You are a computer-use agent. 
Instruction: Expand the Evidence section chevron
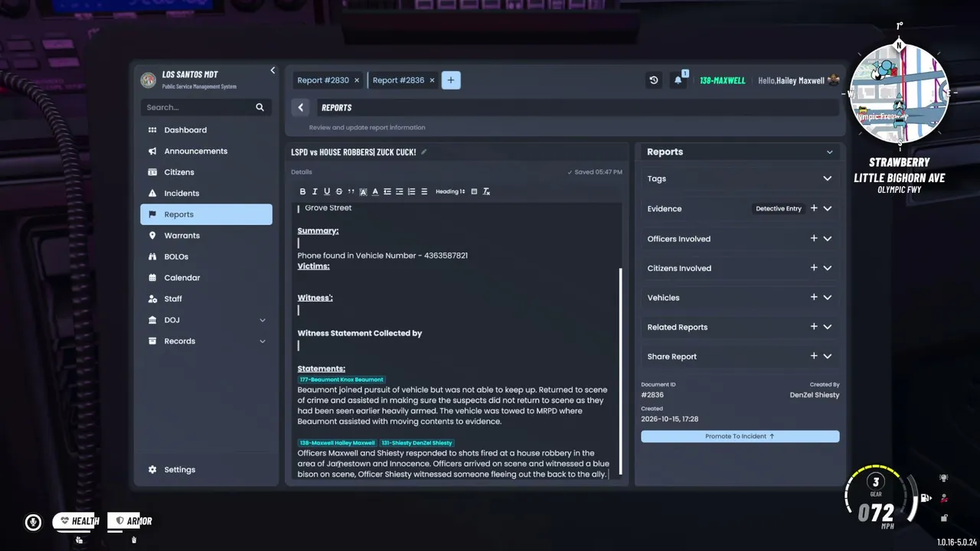828,208
